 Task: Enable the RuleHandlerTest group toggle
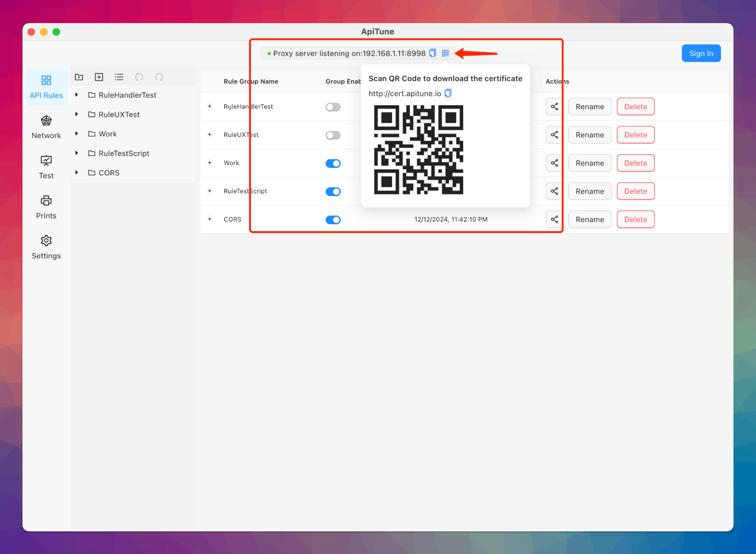pyautogui.click(x=333, y=107)
